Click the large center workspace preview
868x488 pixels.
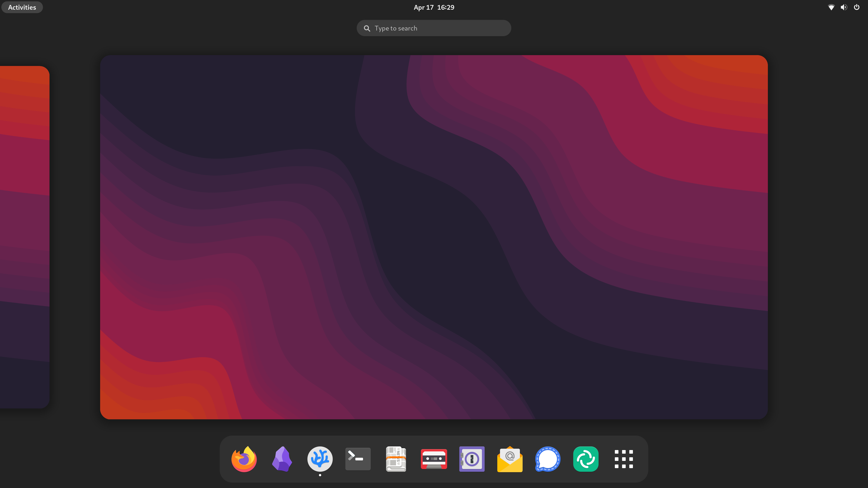point(434,236)
